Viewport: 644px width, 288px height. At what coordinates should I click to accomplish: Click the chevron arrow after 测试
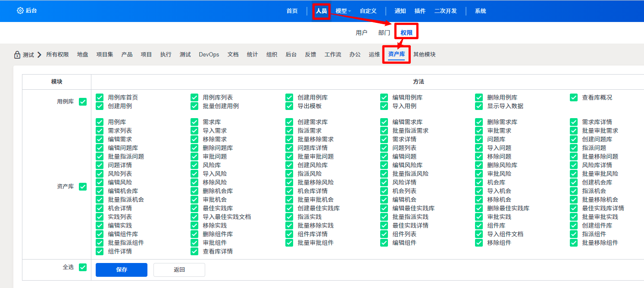coord(39,55)
